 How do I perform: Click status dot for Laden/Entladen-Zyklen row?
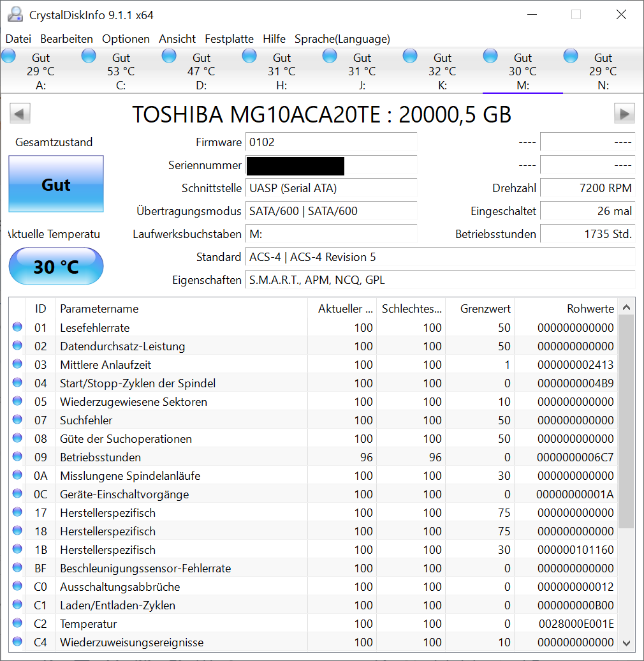[x=17, y=604]
